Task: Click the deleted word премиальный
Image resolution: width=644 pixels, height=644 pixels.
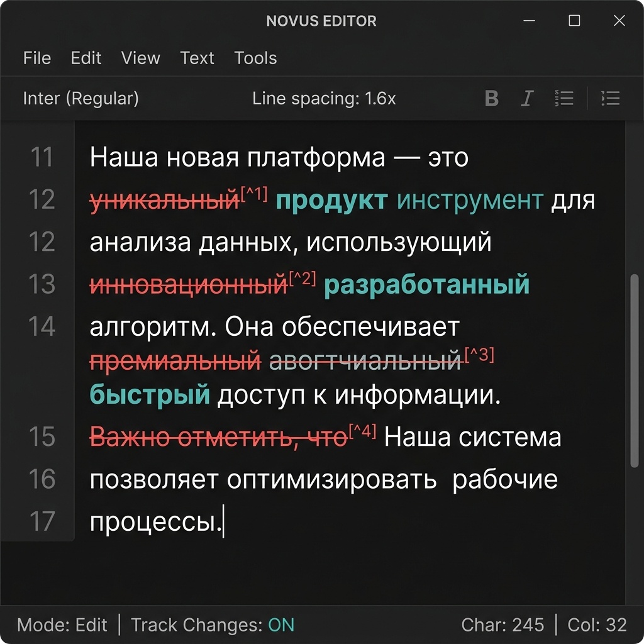Action: (175, 361)
